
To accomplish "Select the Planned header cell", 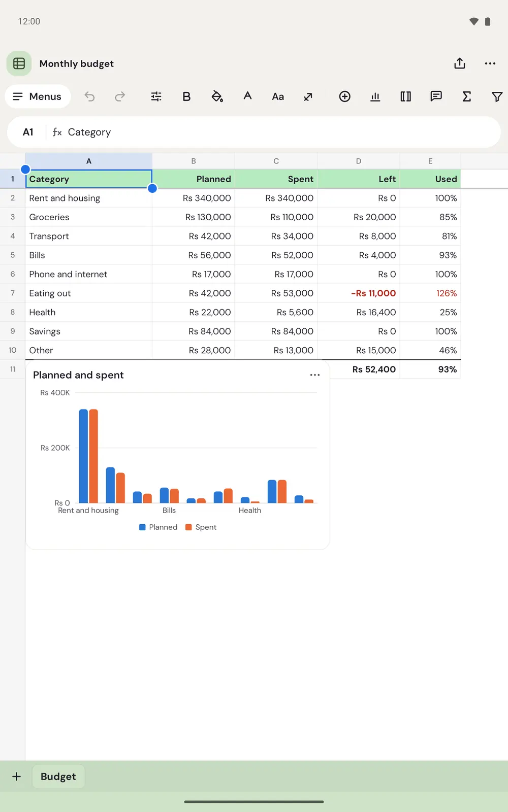I will [194, 179].
